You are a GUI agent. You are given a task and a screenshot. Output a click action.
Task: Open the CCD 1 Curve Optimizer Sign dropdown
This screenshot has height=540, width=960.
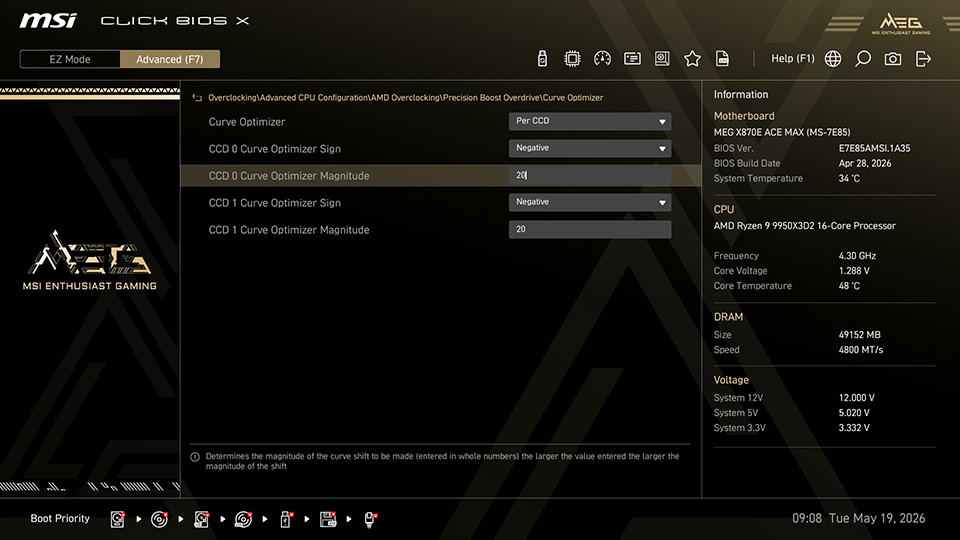[x=590, y=202]
